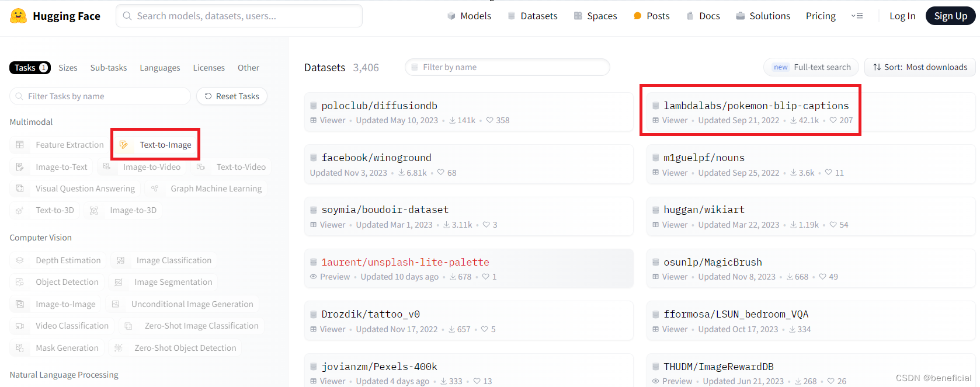The image size is (980, 387).
Task: Switch to the Sizes filter tab
Action: tap(68, 68)
